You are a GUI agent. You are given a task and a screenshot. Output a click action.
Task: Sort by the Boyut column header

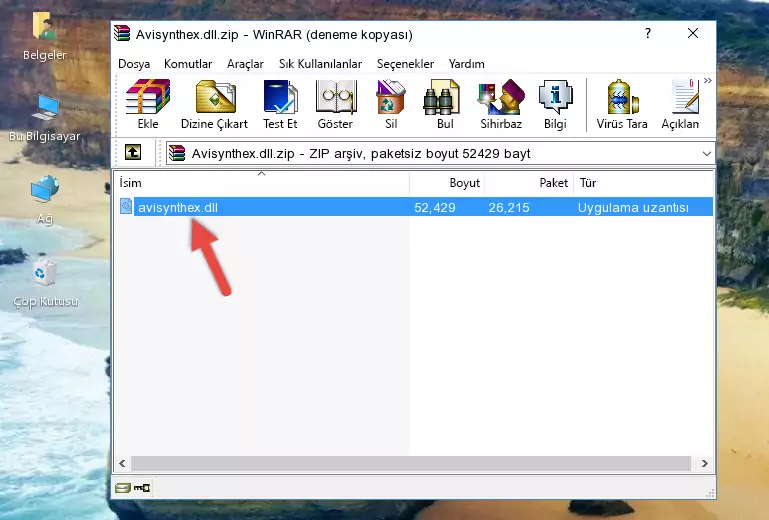click(x=447, y=183)
